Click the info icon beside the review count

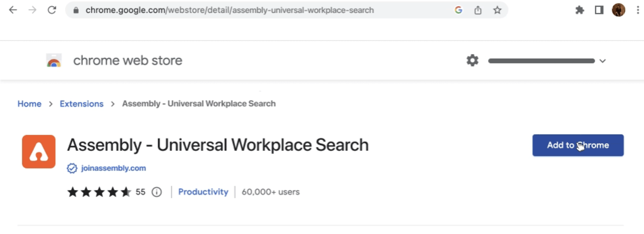(x=157, y=192)
